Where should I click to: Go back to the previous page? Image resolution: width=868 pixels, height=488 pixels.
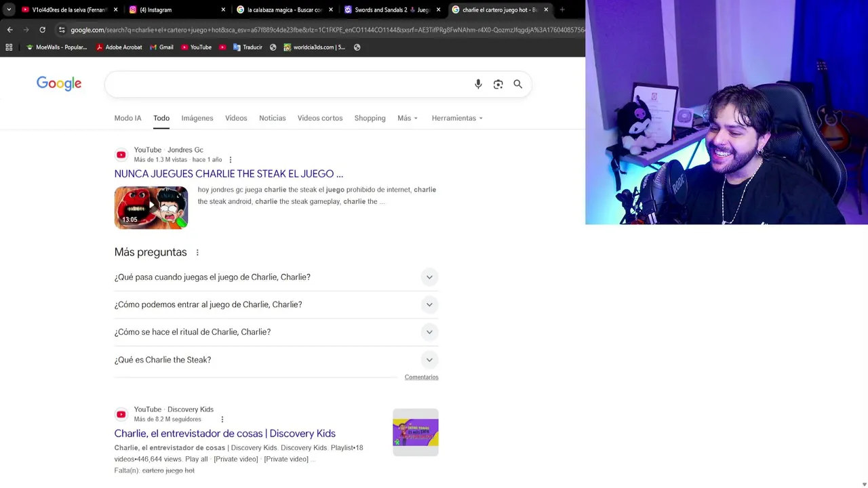(x=10, y=30)
